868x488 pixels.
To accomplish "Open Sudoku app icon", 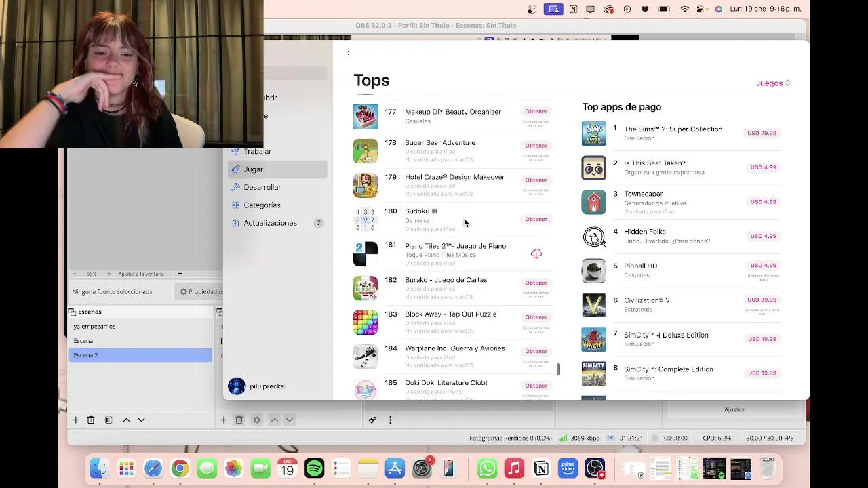I will [x=366, y=220].
